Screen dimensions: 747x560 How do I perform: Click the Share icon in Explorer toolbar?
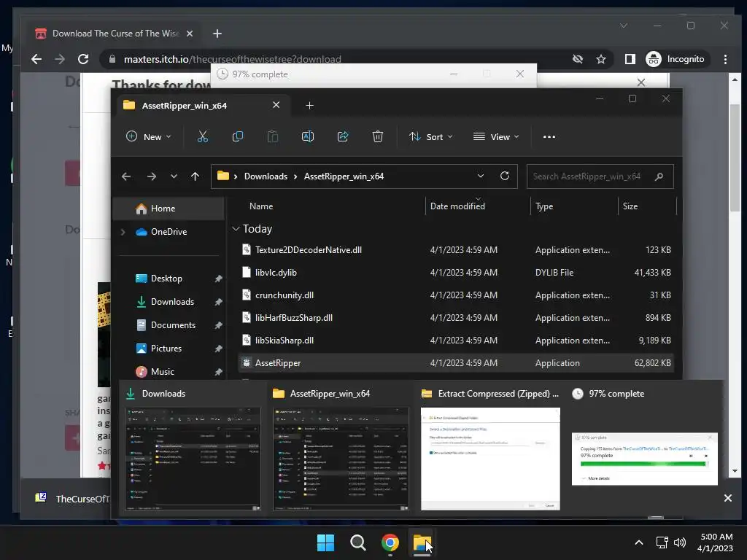point(343,136)
